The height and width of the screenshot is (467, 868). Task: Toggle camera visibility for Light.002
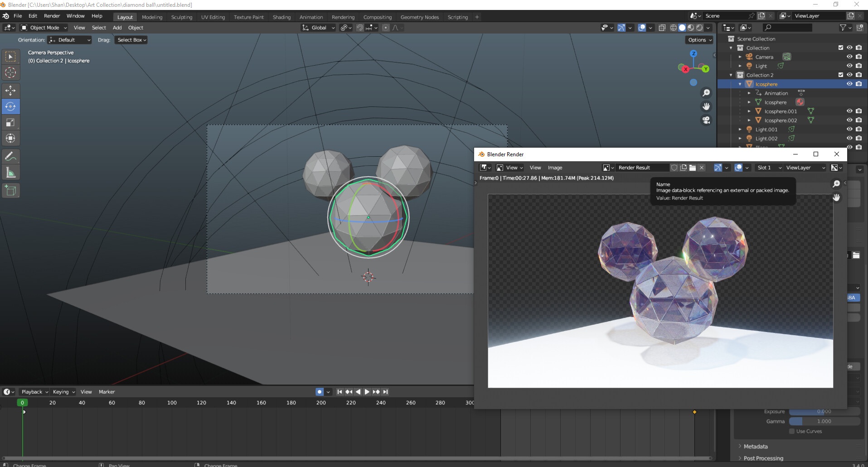click(858, 138)
